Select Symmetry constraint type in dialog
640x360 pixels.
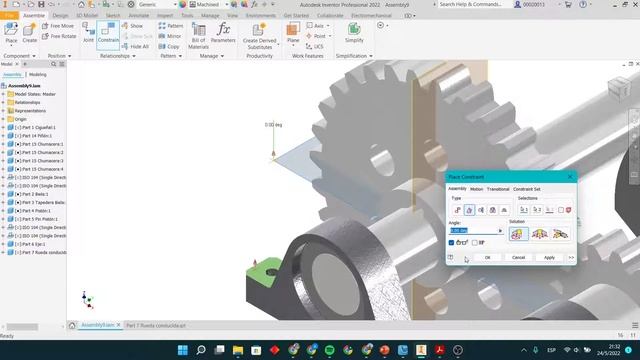(504, 210)
